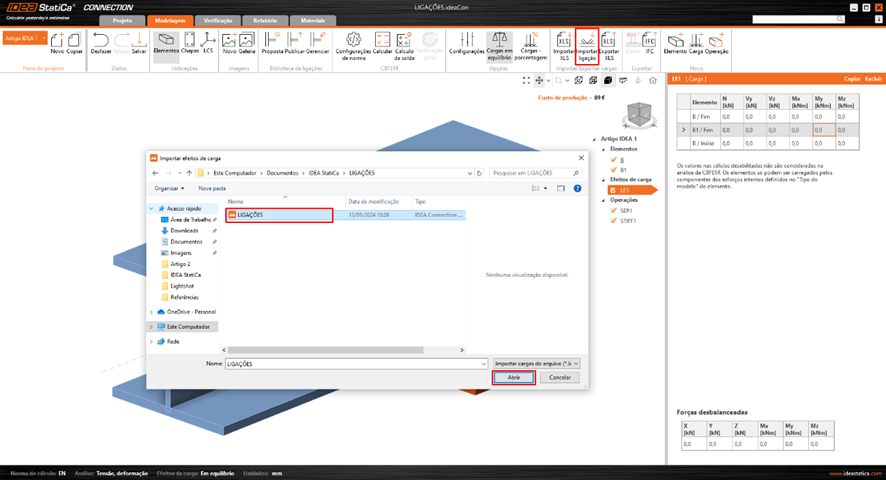The image size is (886, 480).
Task: Select the LIGAÇÕES file in the list
Action: [280, 215]
